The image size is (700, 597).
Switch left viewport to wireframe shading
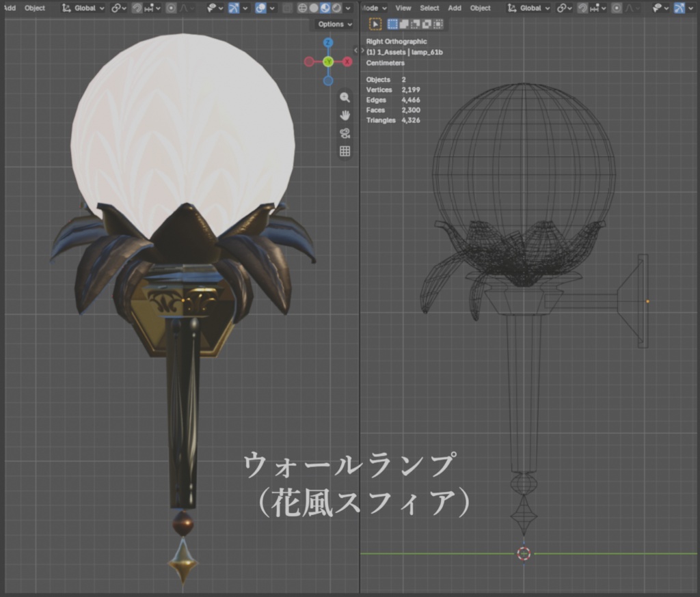tap(302, 8)
